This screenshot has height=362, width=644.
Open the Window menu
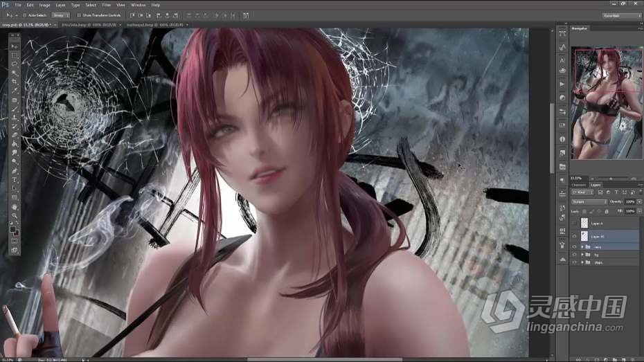click(138, 5)
